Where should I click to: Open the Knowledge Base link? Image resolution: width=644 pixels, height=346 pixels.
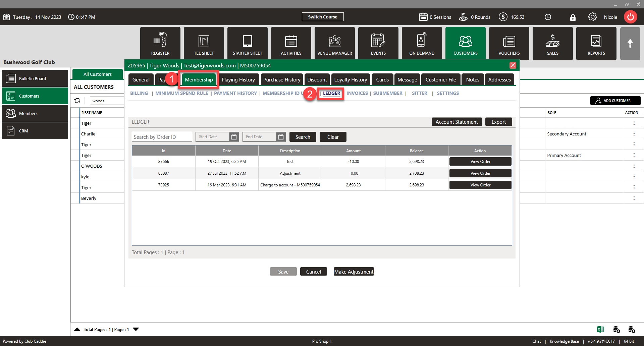[564, 341]
